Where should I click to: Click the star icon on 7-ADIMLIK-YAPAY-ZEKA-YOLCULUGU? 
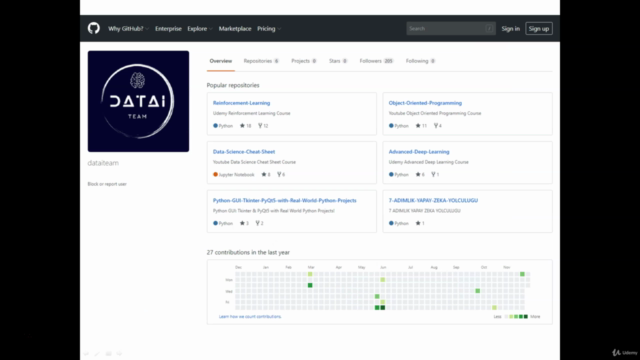418,223
